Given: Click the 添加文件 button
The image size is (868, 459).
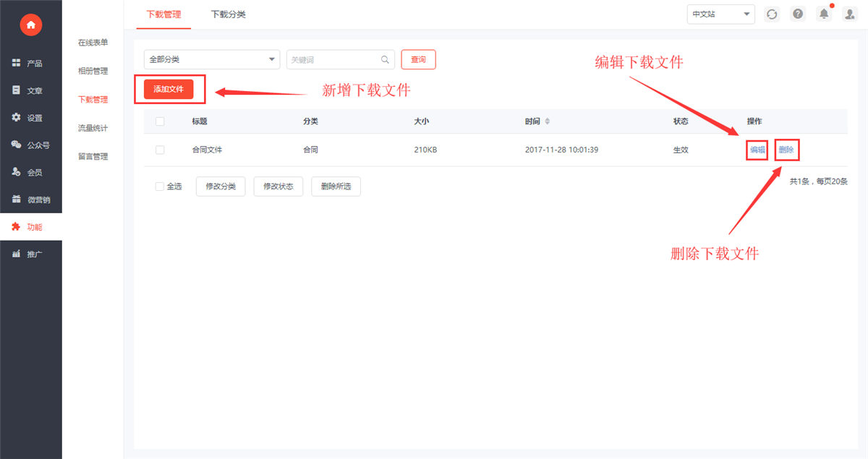Looking at the screenshot, I should pyautogui.click(x=169, y=89).
